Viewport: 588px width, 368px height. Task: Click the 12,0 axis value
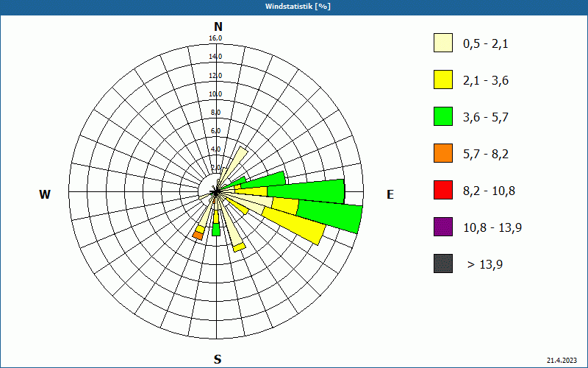point(215,76)
